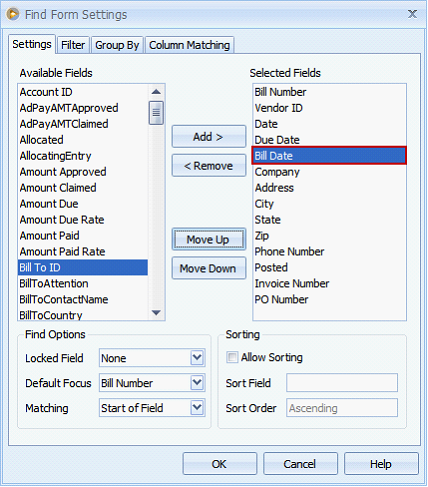Open the Group By tab
This screenshot has width=428, height=487.
(117, 45)
